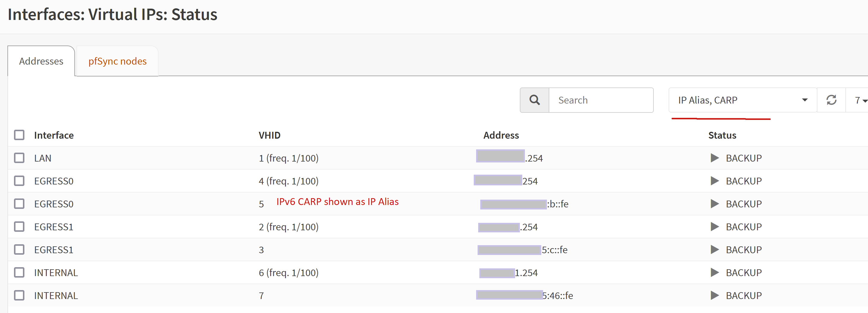This screenshot has height=313, width=868.
Task: Expand status details for the INTERNAL VHID 7 row
Action: tap(715, 295)
